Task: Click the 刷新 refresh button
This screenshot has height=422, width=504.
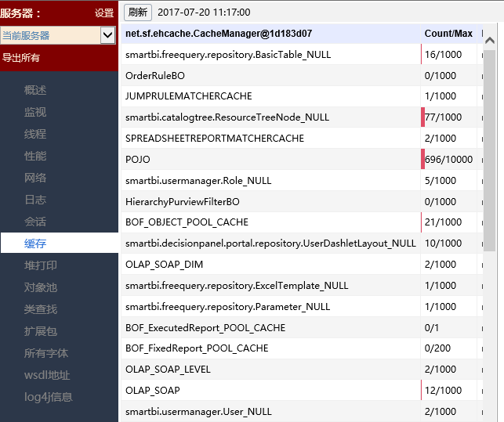Action: pyautogui.click(x=138, y=13)
